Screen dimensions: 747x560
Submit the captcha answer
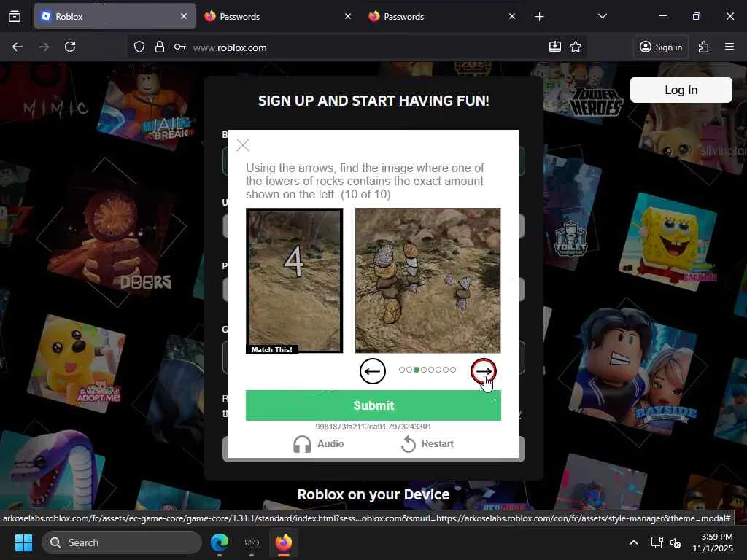(373, 405)
